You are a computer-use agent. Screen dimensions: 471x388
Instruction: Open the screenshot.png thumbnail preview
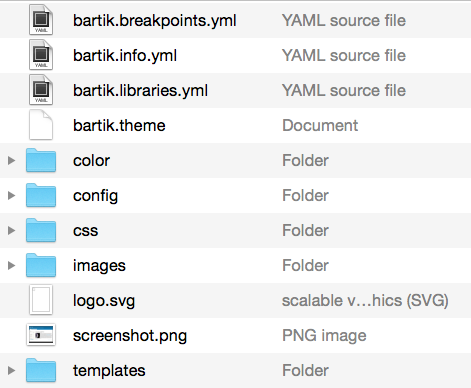[41, 335]
